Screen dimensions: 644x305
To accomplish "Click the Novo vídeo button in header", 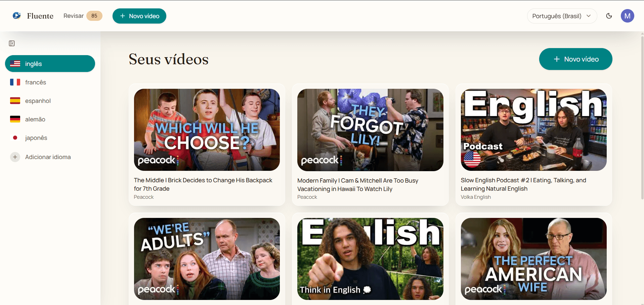I will (x=139, y=16).
